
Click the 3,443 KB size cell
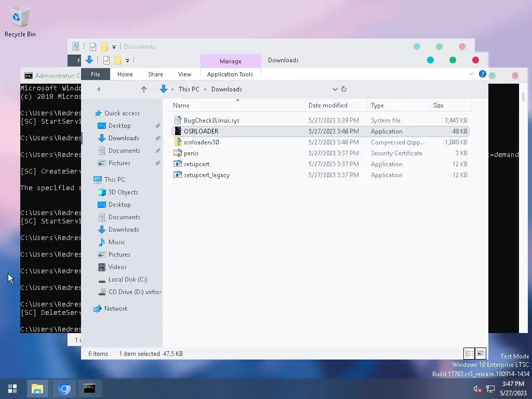click(x=456, y=120)
